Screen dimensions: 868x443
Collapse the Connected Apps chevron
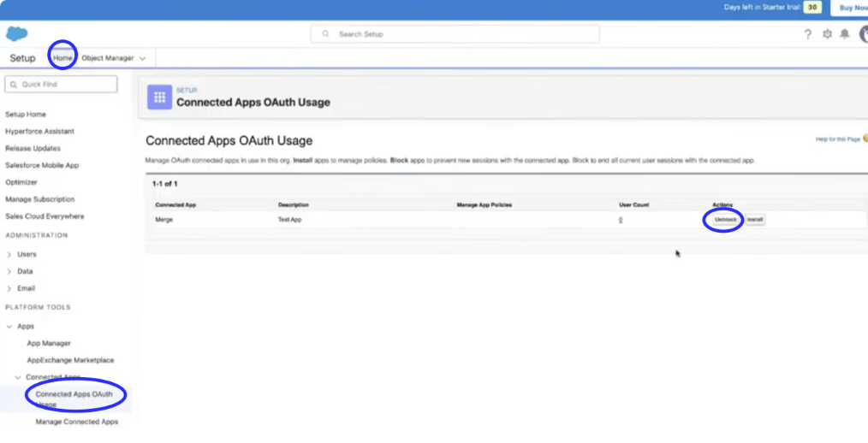(18, 377)
